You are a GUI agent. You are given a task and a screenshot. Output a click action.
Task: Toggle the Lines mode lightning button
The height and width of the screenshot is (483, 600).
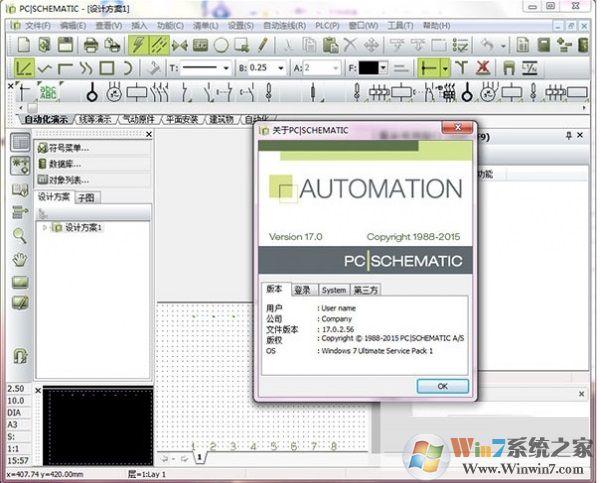138,45
